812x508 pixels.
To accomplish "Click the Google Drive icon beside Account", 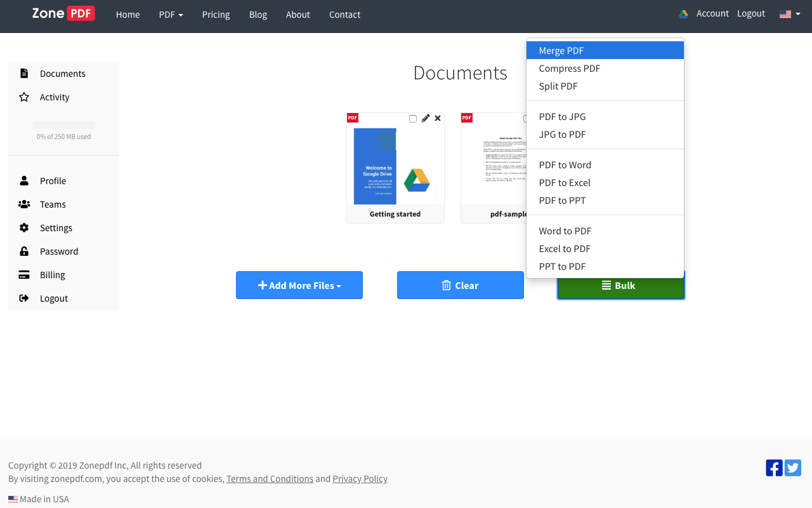I will pos(684,14).
